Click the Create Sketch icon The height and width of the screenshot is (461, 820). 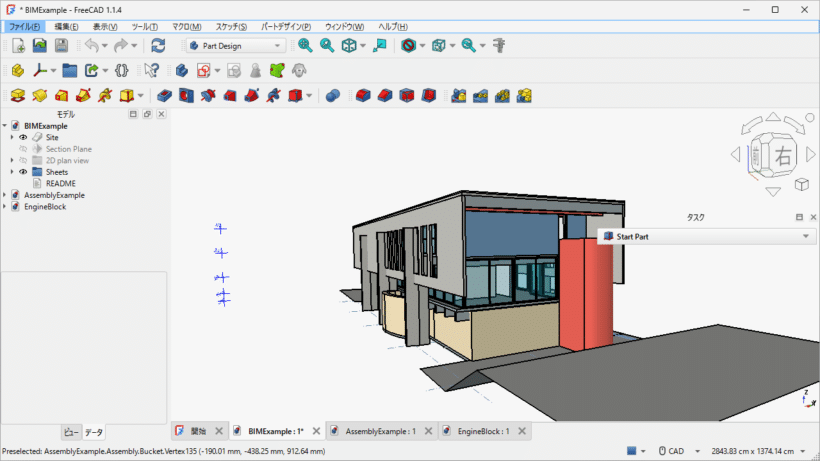[203, 71]
